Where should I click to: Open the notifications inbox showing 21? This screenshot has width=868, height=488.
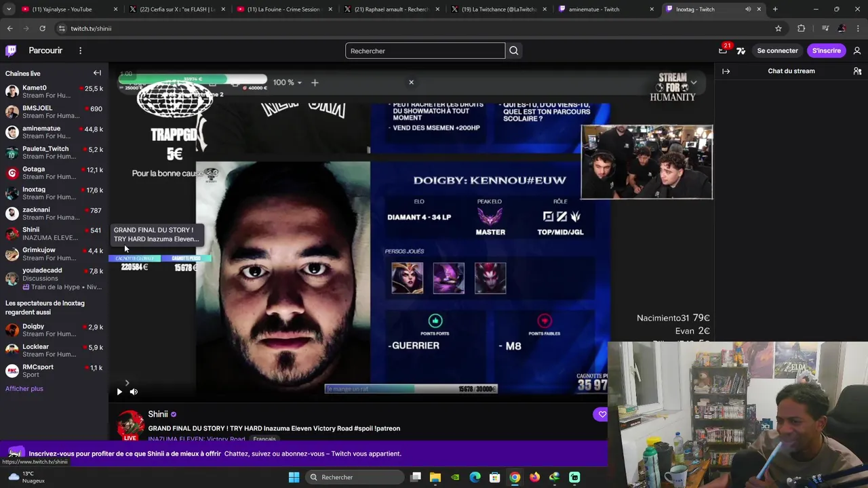tap(723, 51)
